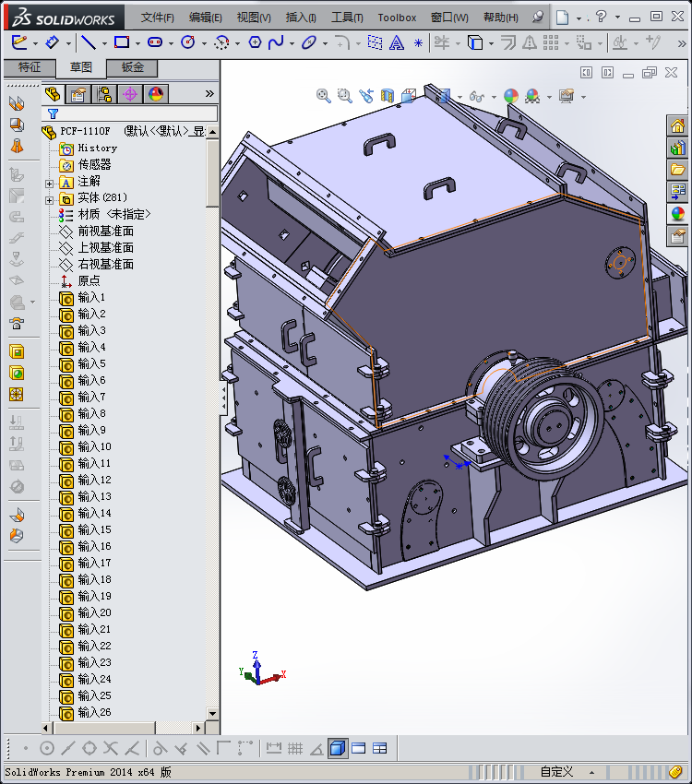Switch to the 特征 tab

point(29,67)
